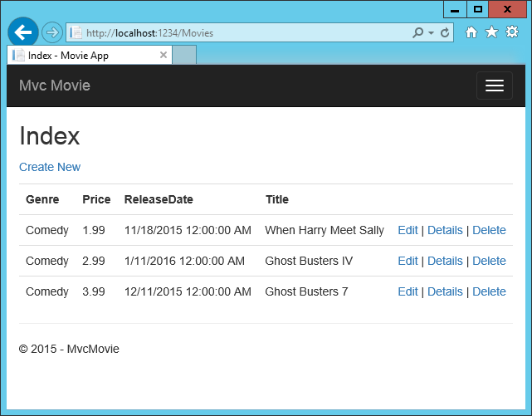Click the browser forward arrow button
Viewport: 532px width, 416px height.
tap(52, 32)
